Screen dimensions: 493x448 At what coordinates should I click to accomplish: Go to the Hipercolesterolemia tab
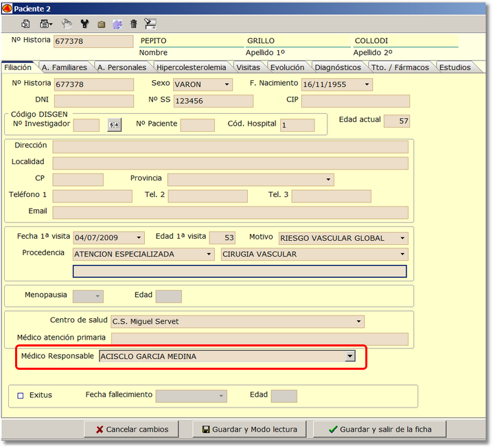(191, 67)
